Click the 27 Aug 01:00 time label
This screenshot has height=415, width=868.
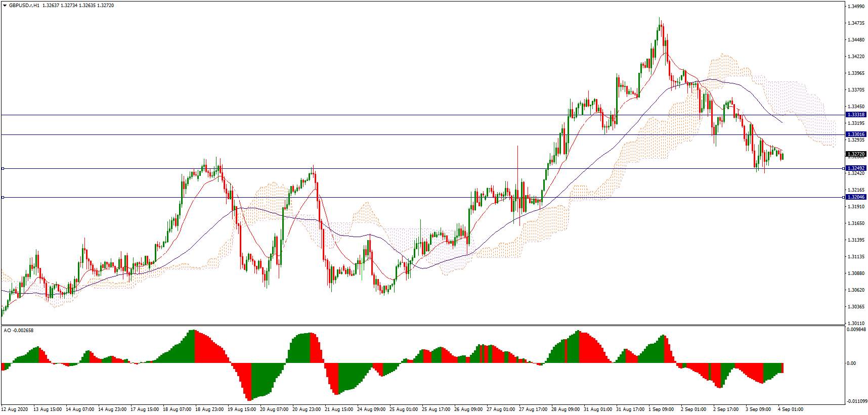pyautogui.click(x=500, y=409)
